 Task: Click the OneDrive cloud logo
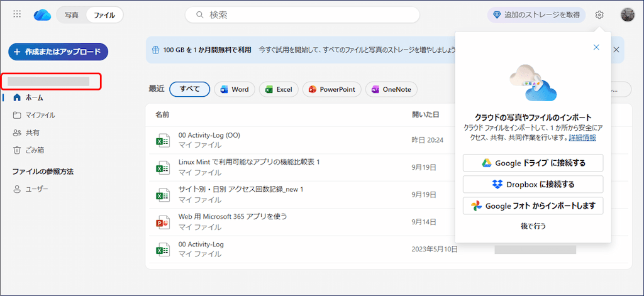[x=42, y=15]
